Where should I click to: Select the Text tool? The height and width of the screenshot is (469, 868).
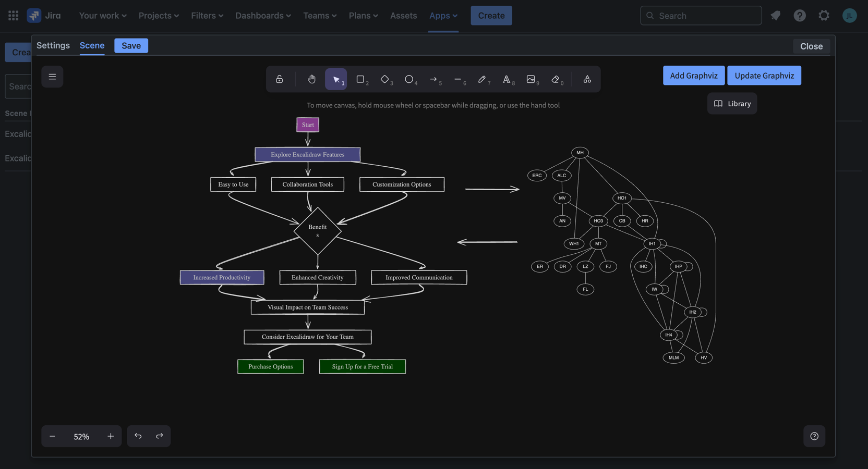pyautogui.click(x=507, y=79)
